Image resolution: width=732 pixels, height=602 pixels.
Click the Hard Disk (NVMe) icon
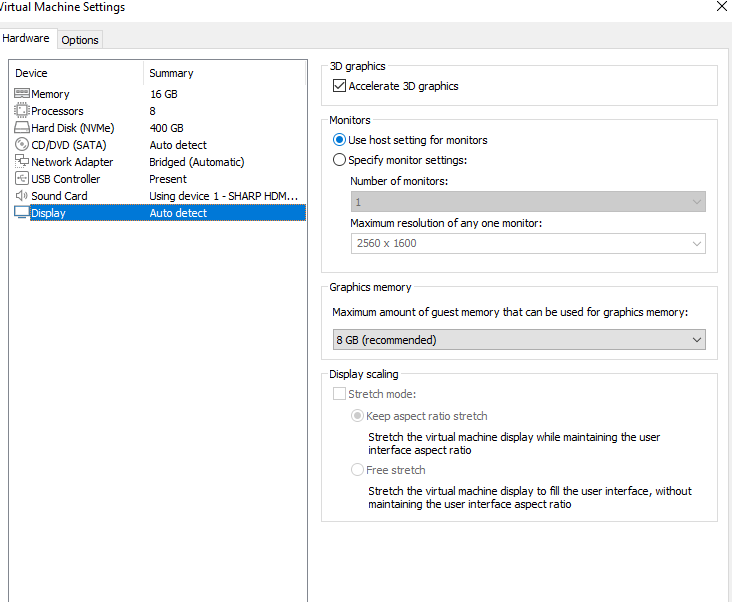pyautogui.click(x=22, y=128)
